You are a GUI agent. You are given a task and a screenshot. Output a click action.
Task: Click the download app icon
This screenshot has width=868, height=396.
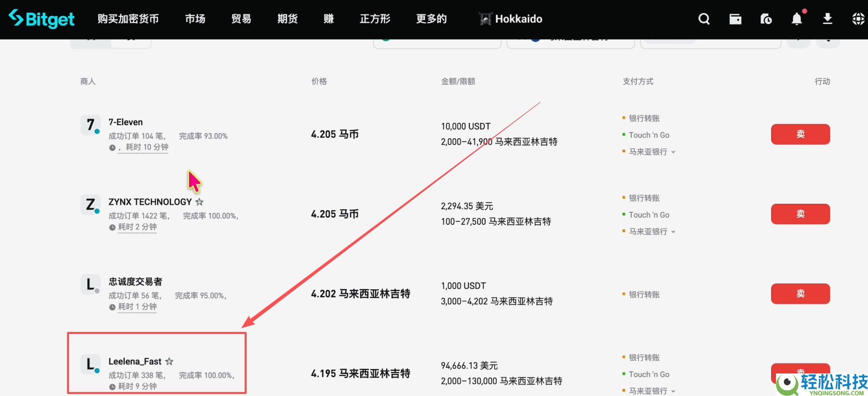pos(827,19)
